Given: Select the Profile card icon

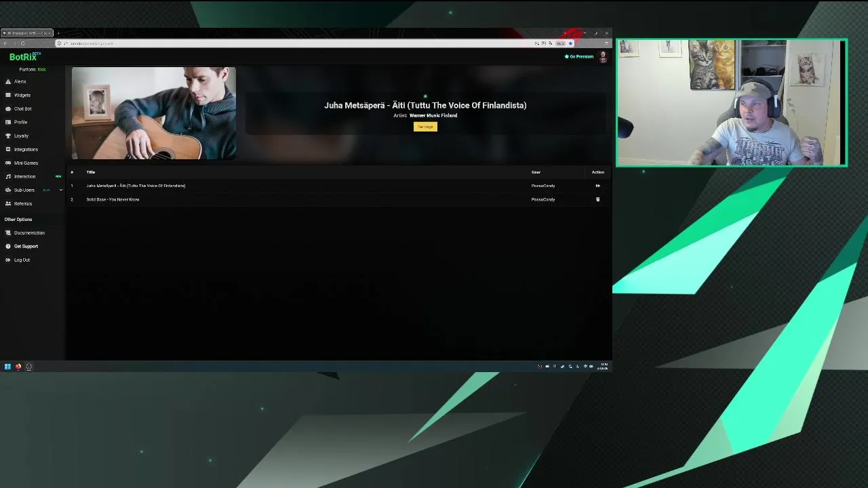Looking at the screenshot, I should click(8, 122).
